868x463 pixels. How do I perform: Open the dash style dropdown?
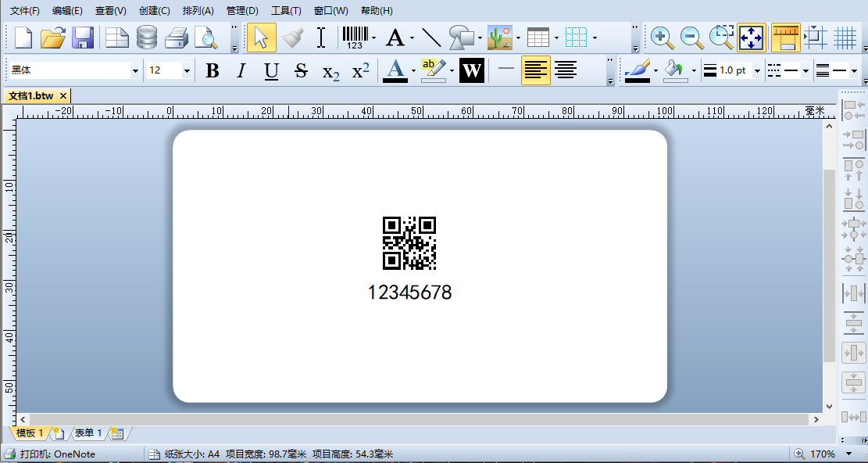805,71
